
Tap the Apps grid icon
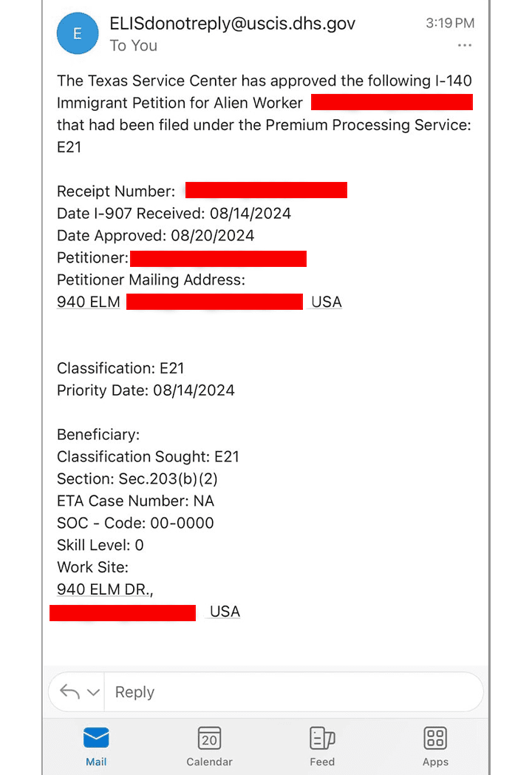coord(435,738)
